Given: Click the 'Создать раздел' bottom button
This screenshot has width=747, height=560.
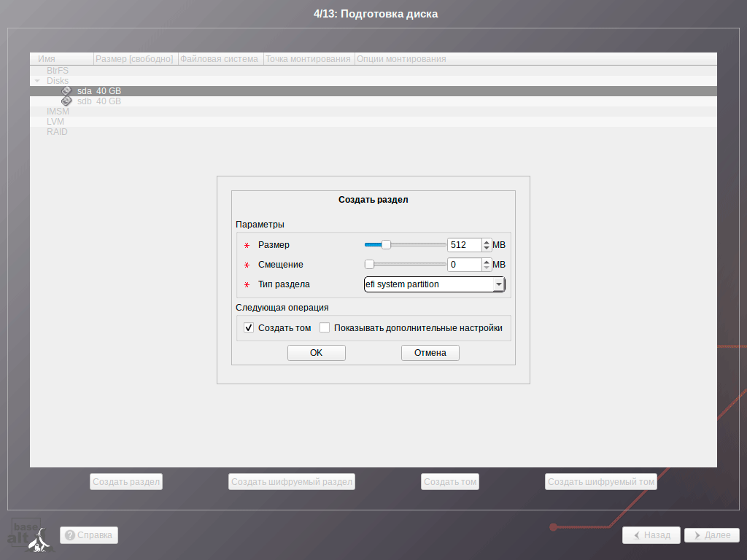Looking at the screenshot, I should (x=126, y=481).
